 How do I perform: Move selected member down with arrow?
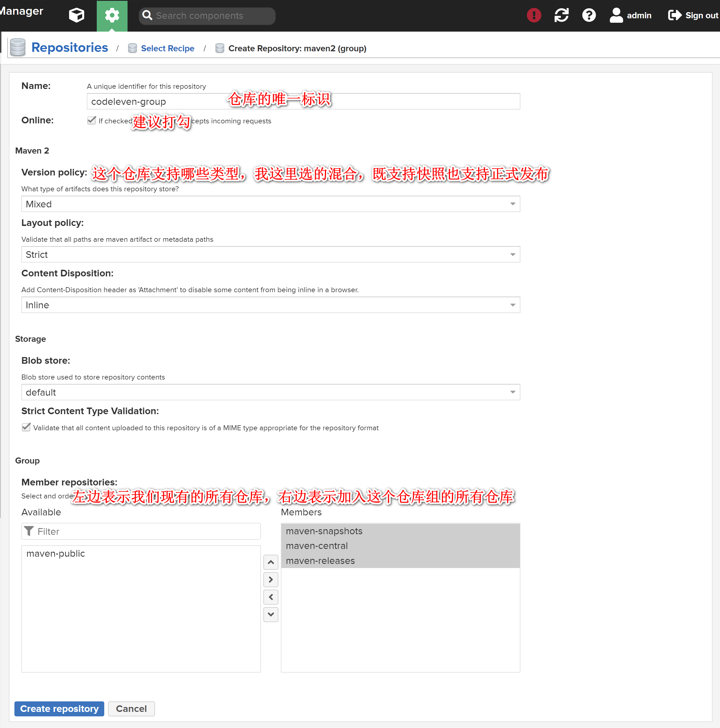(x=271, y=614)
